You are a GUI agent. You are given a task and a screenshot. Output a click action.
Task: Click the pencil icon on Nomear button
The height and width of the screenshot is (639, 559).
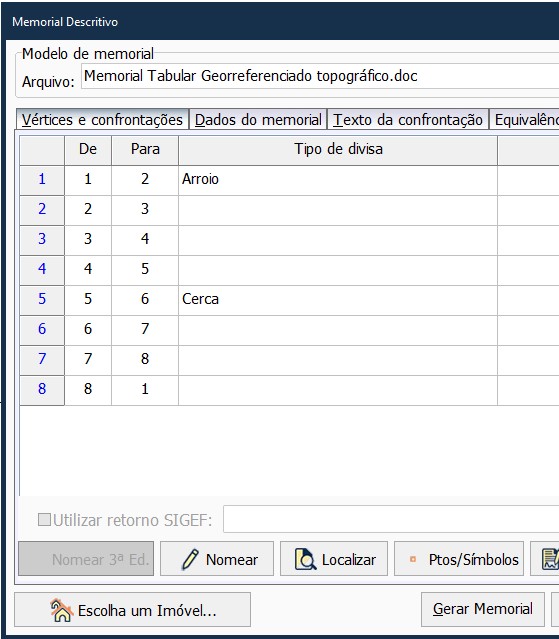tap(190, 559)
